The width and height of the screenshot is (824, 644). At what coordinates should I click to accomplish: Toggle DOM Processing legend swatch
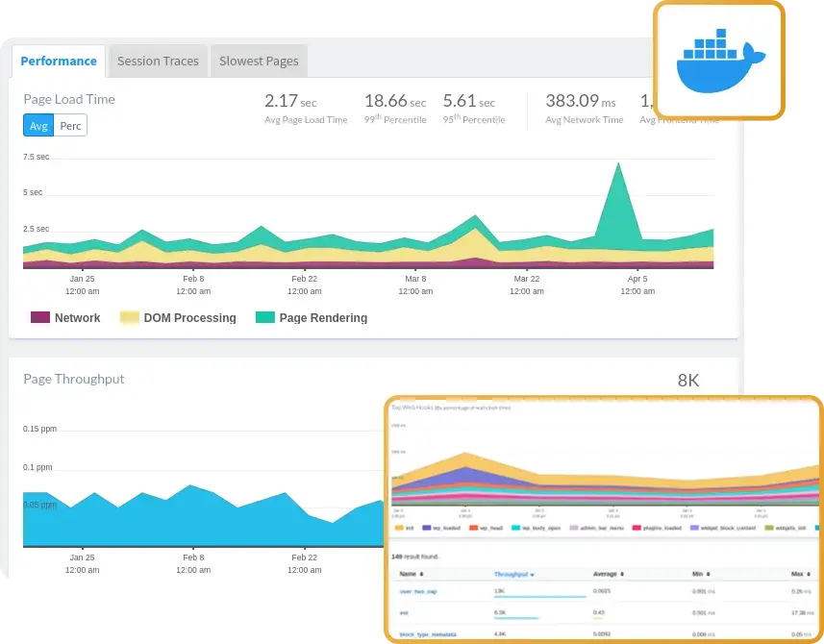point(129,317)
